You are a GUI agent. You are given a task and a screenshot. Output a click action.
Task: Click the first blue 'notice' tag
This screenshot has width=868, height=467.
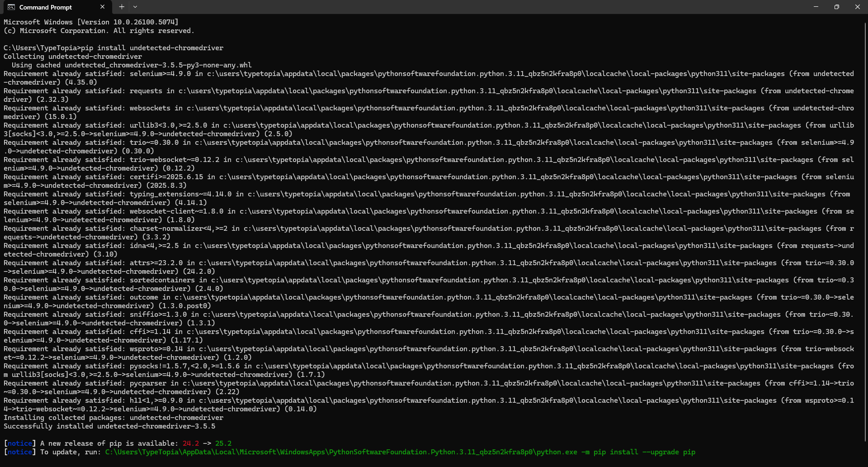(x=20, y=443)
